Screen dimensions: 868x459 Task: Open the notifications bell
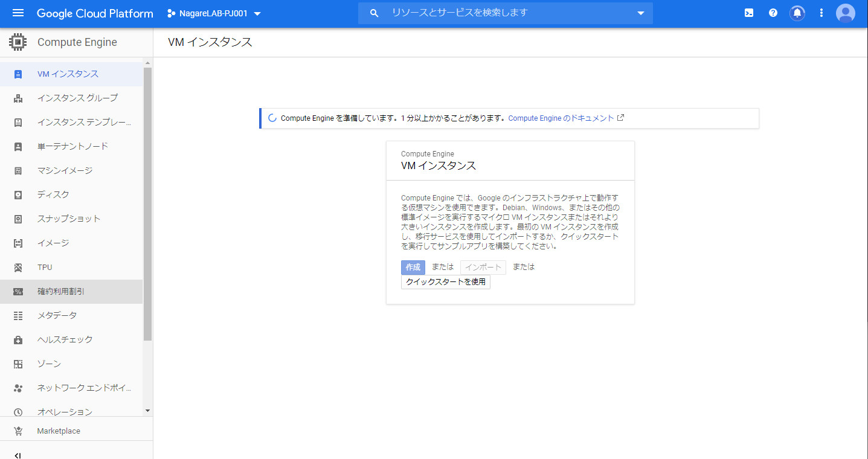[x=797, y=13]
